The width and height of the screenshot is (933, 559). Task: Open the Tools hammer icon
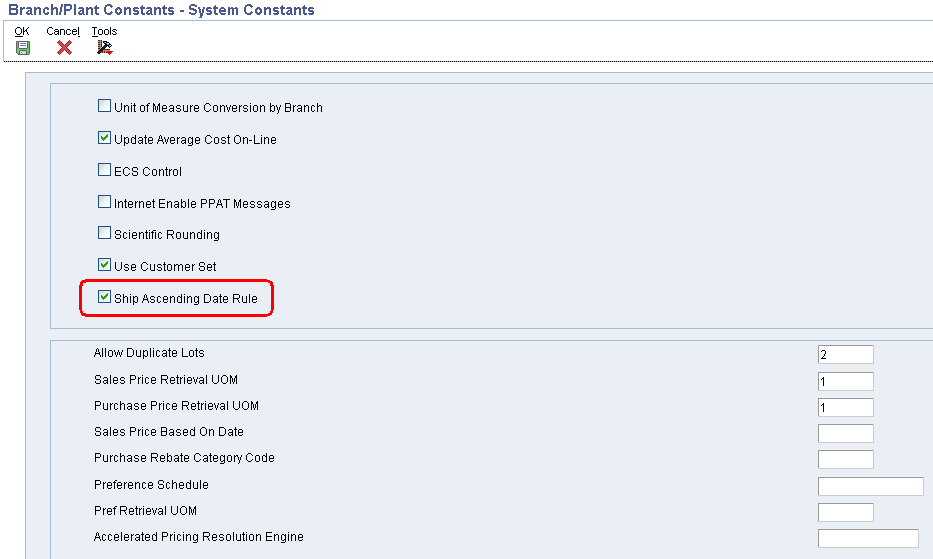coord(105,48)
